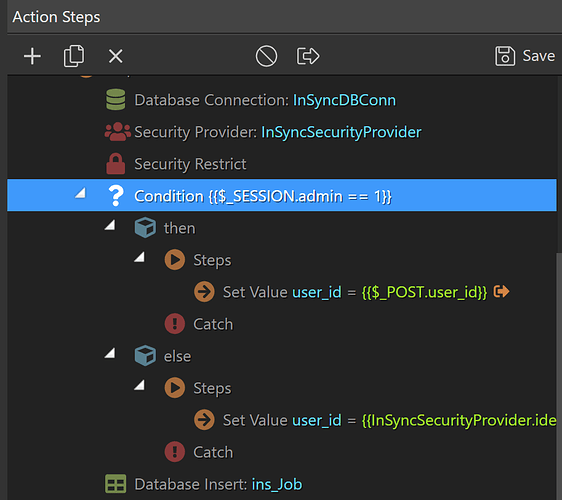Viewport: 562px width, 500px height.
Task: Click the question mark Condition icon
Action: [x=116, y=196]
